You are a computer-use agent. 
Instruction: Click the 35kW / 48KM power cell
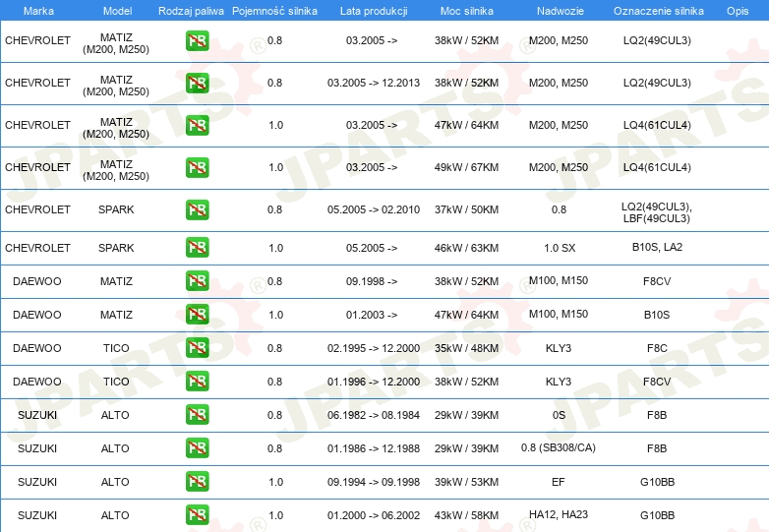point(466,348)
